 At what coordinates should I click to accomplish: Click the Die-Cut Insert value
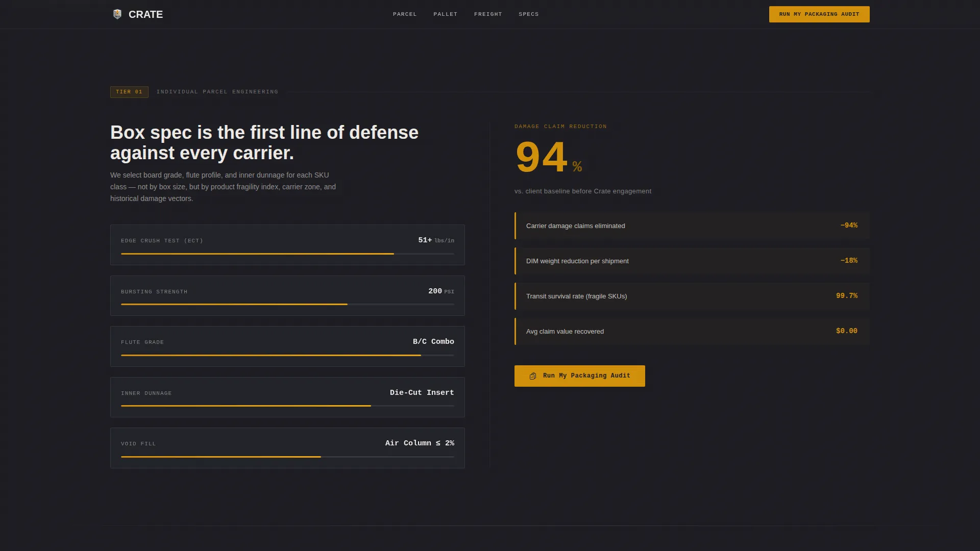pos(422,393)
